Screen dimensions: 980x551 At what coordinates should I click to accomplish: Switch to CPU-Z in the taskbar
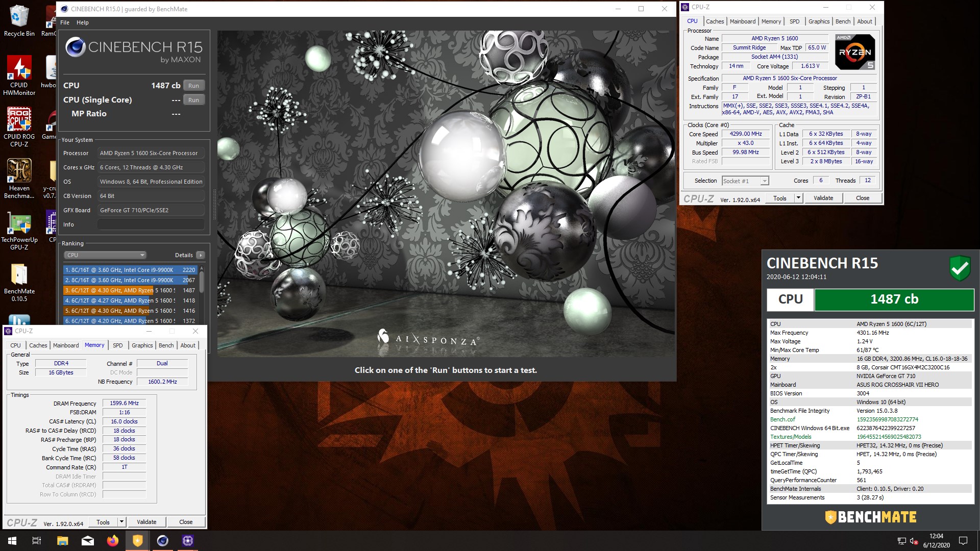pyautogui.click(x=187, y=541)
